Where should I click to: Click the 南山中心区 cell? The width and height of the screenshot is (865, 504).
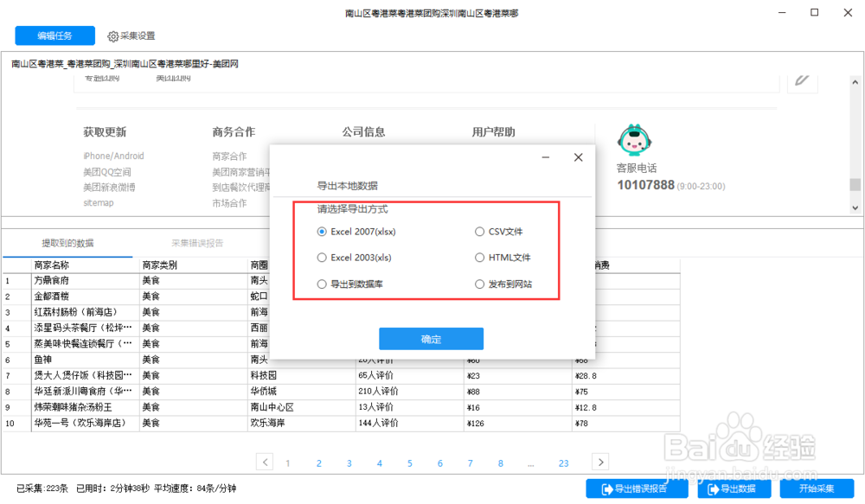click(301, 407)
